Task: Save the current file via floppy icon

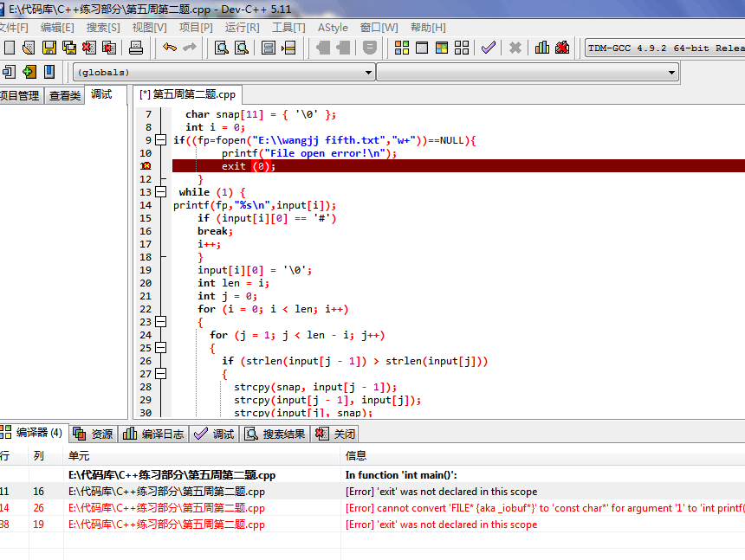Action: coord(49,48)
